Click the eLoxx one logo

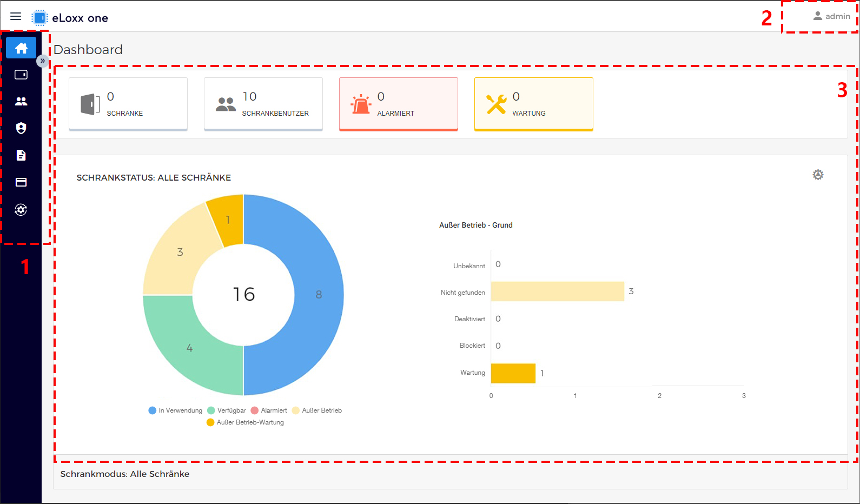(x=70, y=18)
